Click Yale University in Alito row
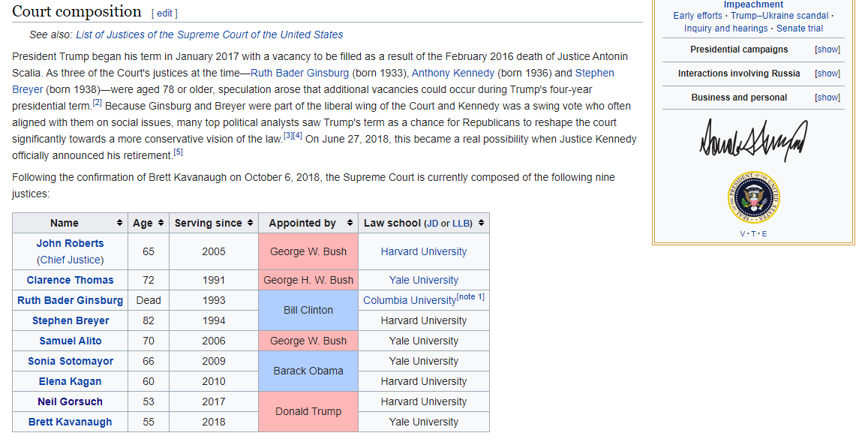This screenshot has height=442, width=868. pos(423,341)
